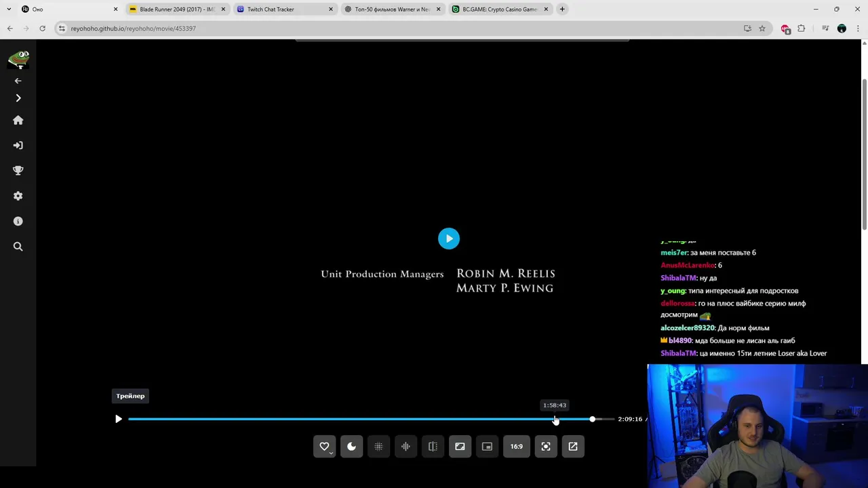Click the 2:09:16 time label
The width and height of the screenshot is (868, 488).
(630, 419)
